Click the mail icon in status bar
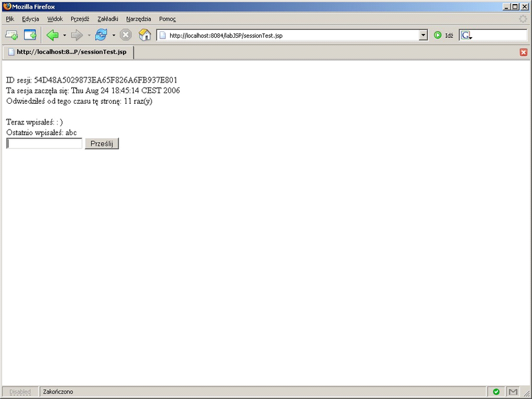Screen dimensions: 532x399 coord(513,392)
